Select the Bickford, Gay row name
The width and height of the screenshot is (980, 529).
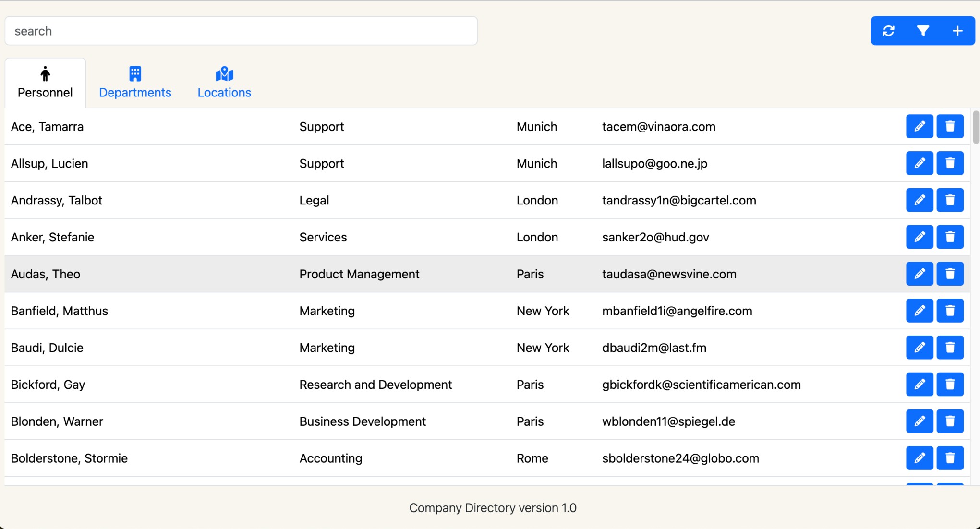(x=48, y=385)
